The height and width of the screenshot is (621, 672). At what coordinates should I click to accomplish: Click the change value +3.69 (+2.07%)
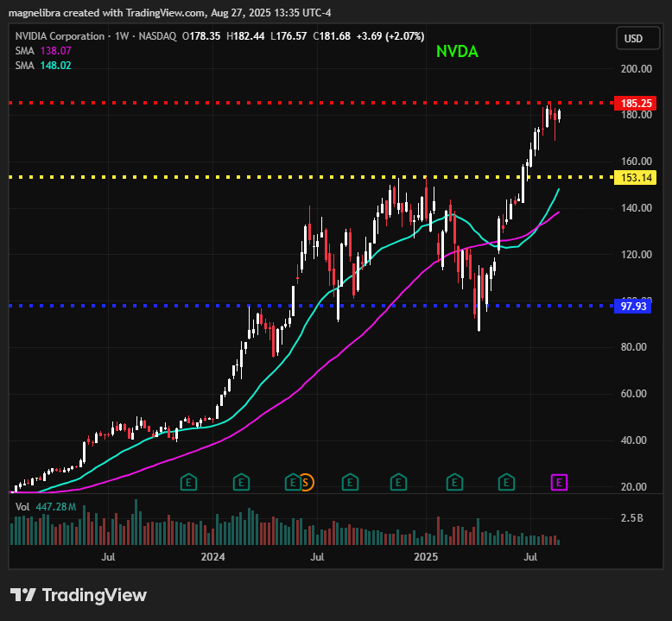390,36
